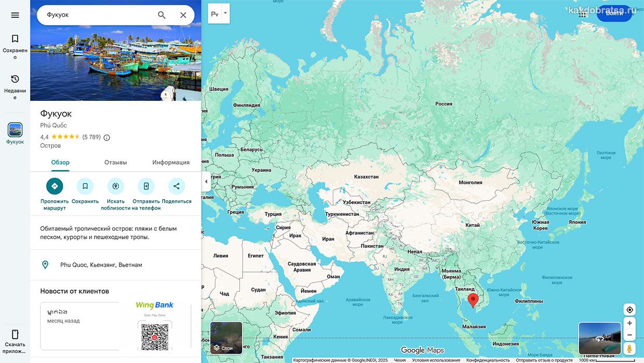Open the hamburger main menu
The height and width of the screenshot is (363, 644).
coord(15,15)
